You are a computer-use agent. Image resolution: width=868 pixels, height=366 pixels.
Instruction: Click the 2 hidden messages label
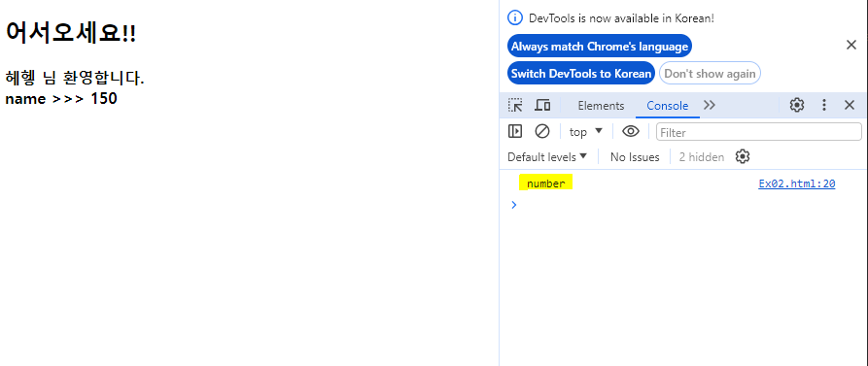[x=702, y=157]
